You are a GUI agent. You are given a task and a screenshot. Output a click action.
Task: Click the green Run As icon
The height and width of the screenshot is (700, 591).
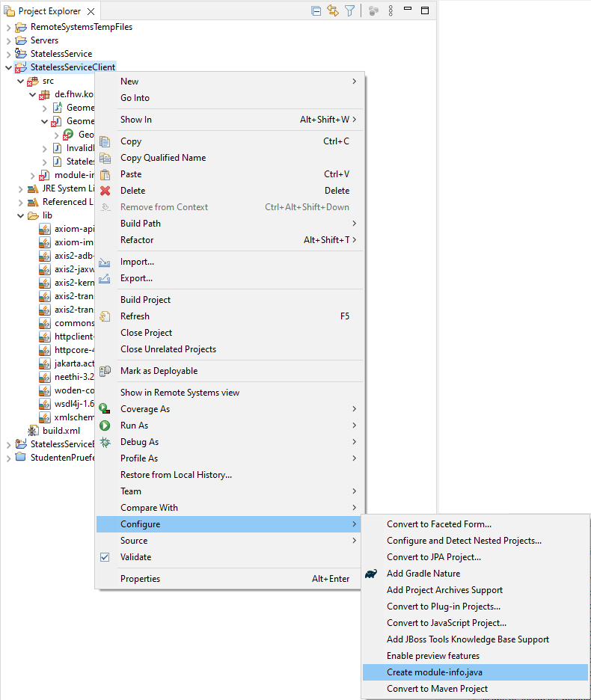point(105,426)
